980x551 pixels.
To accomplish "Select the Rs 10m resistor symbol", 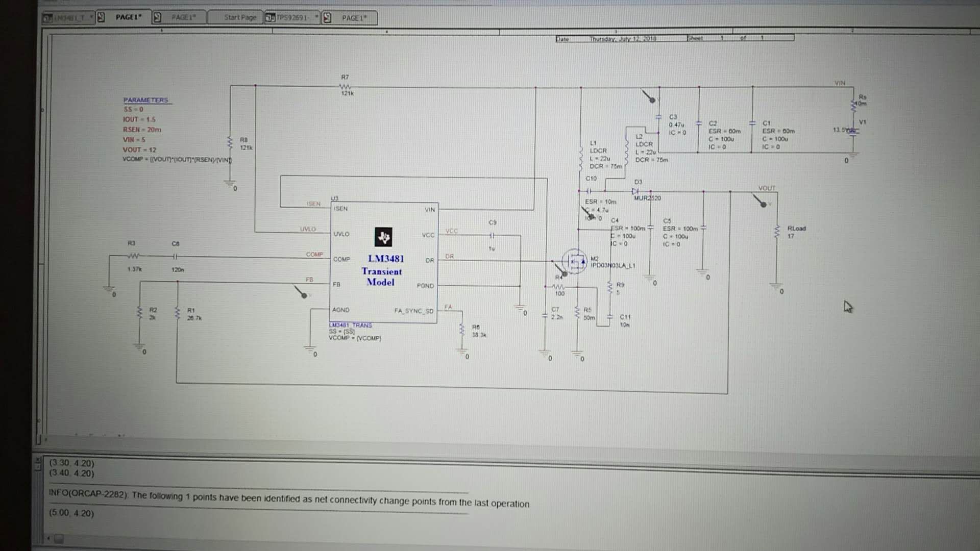I will point(853,106).
